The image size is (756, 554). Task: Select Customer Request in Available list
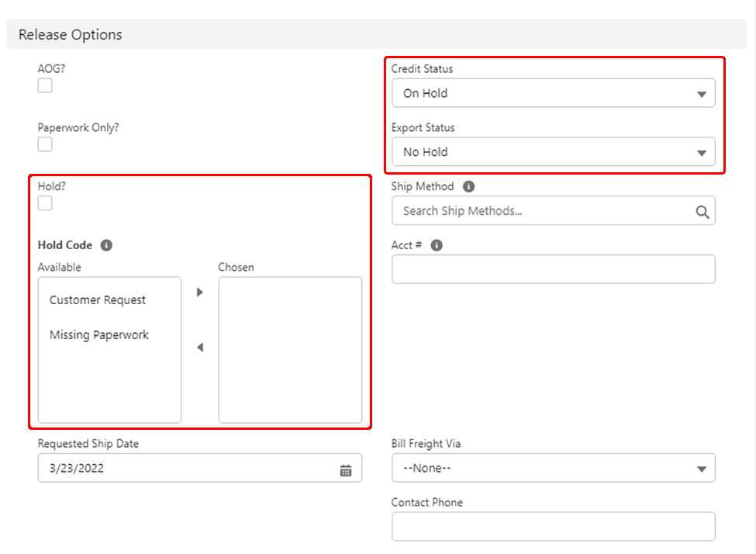pos(98,300)
